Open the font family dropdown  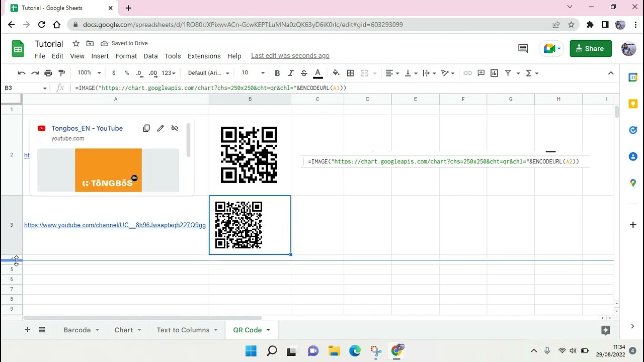coord(208,73)
